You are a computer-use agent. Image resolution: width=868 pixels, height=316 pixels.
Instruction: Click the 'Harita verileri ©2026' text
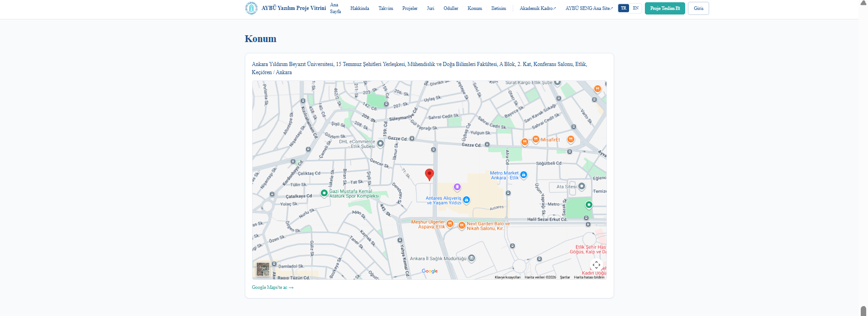coord(540,277)
